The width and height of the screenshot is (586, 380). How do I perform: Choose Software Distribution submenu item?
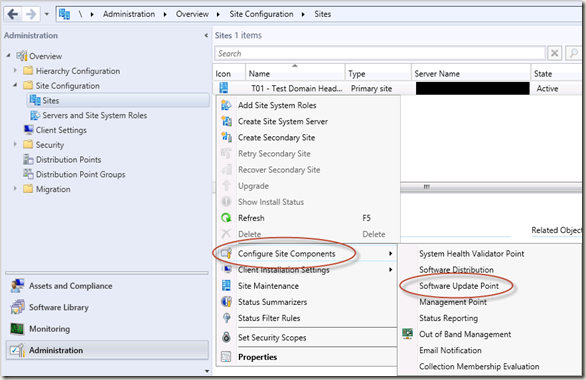[x=456, y=270]
